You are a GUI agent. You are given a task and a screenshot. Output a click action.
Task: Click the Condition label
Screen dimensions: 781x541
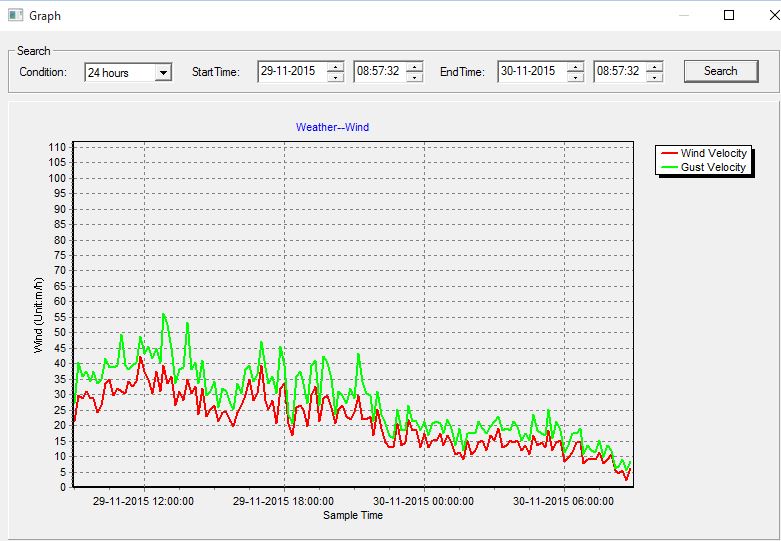[43, 72]
